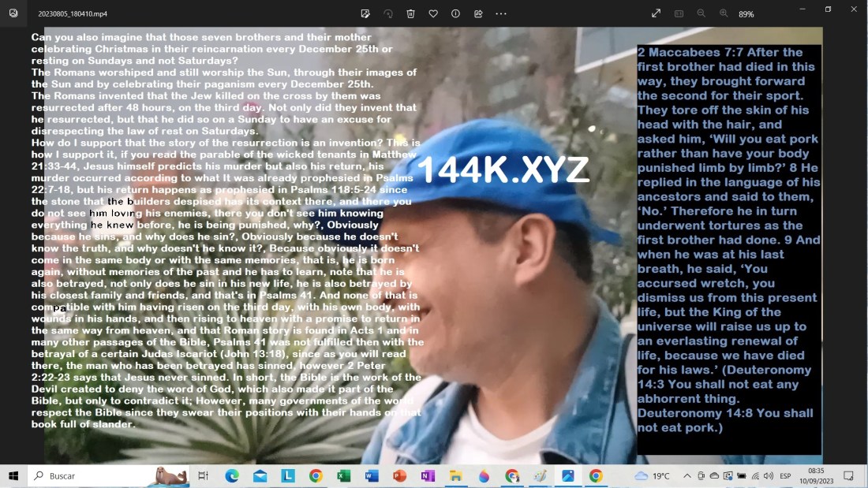Launch Excel from the taskbar

(343, 476)
